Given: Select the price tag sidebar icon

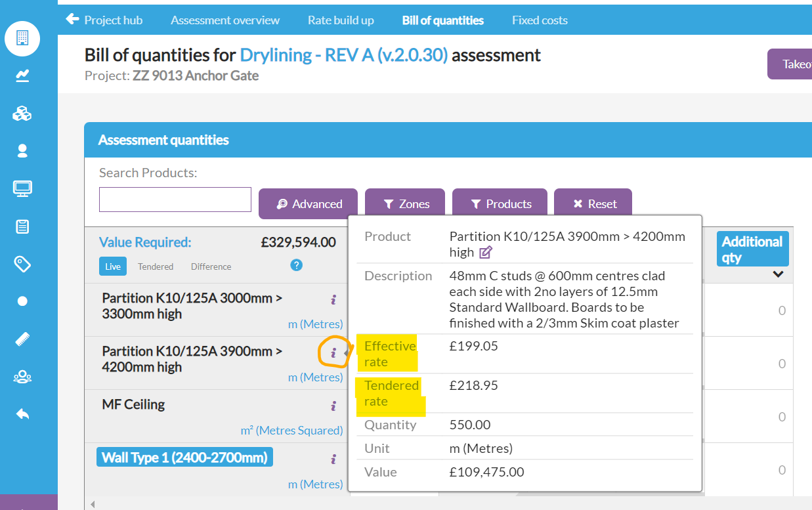Looking at the screenshot, I should (x=22, y=264).
